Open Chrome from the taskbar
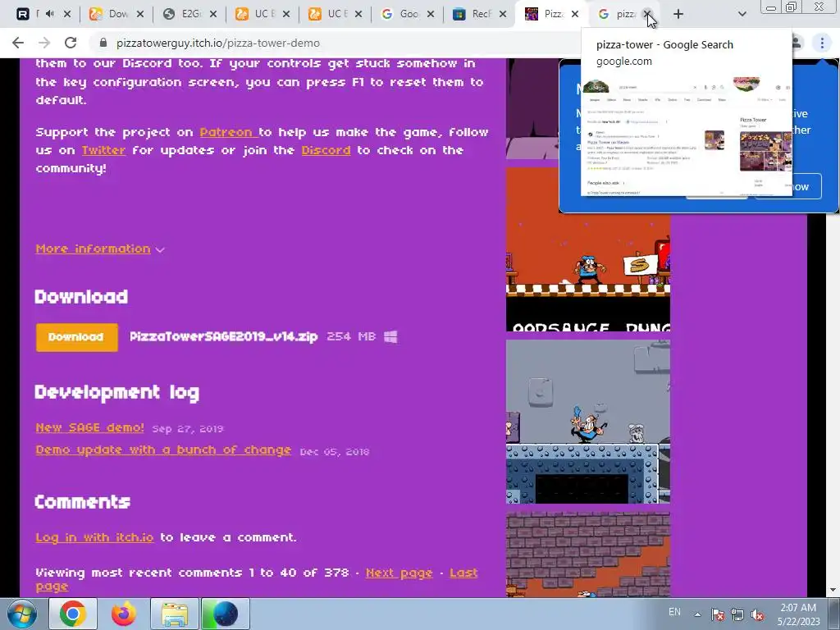This screenshot has height=630, width=840. pos(73,614)
